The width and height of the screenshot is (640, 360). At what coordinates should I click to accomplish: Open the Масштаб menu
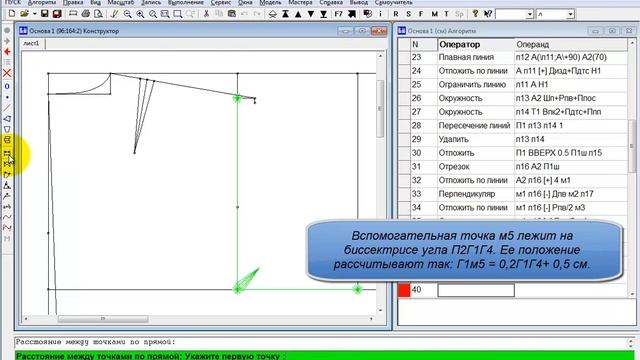tap(121, 2)
